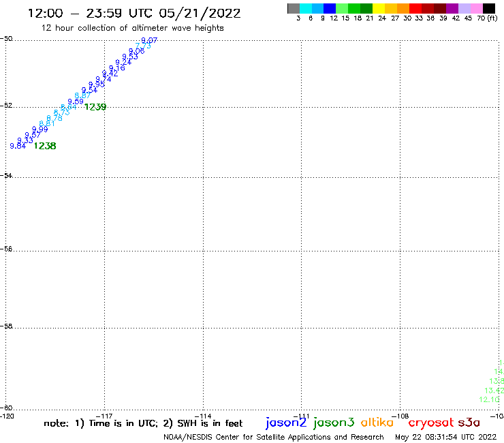
Task: Click the green track label '1238'
Action: (x=45, y=146)
